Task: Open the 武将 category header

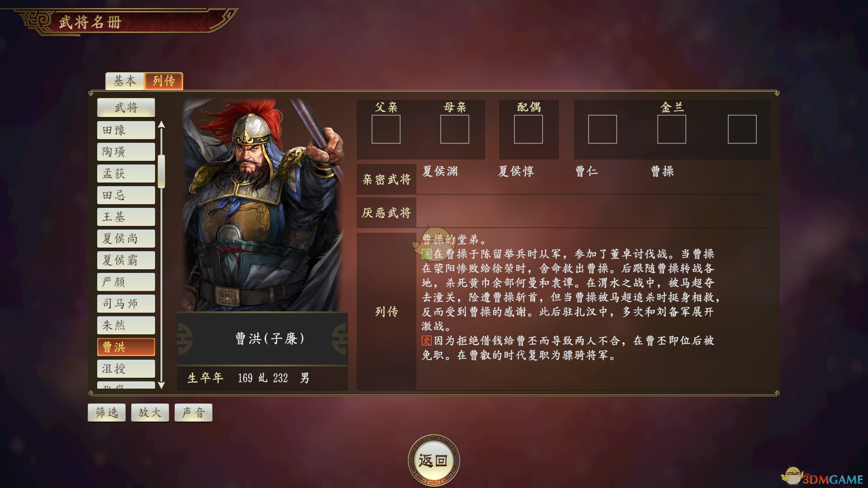Action: click(x=126, y=108)
